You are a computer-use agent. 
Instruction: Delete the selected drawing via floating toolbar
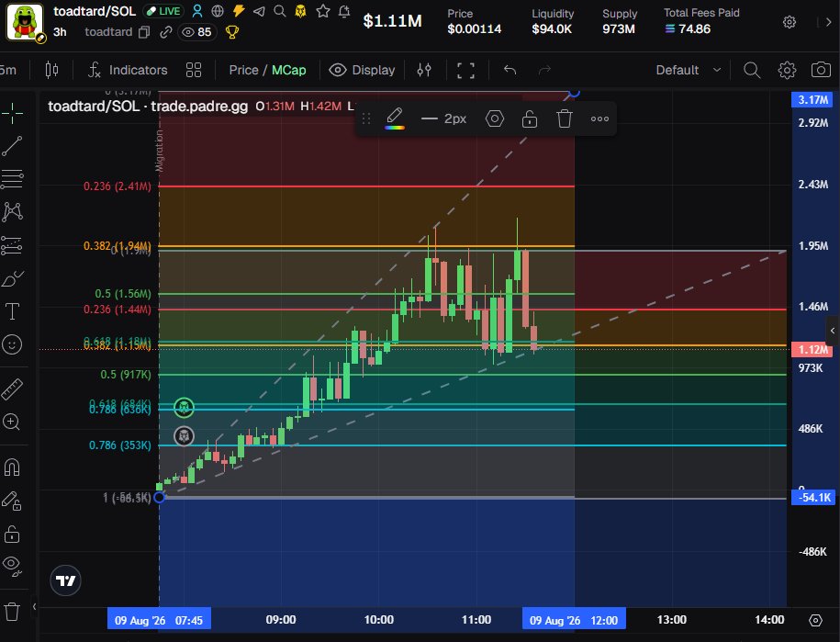coord(564,118)
